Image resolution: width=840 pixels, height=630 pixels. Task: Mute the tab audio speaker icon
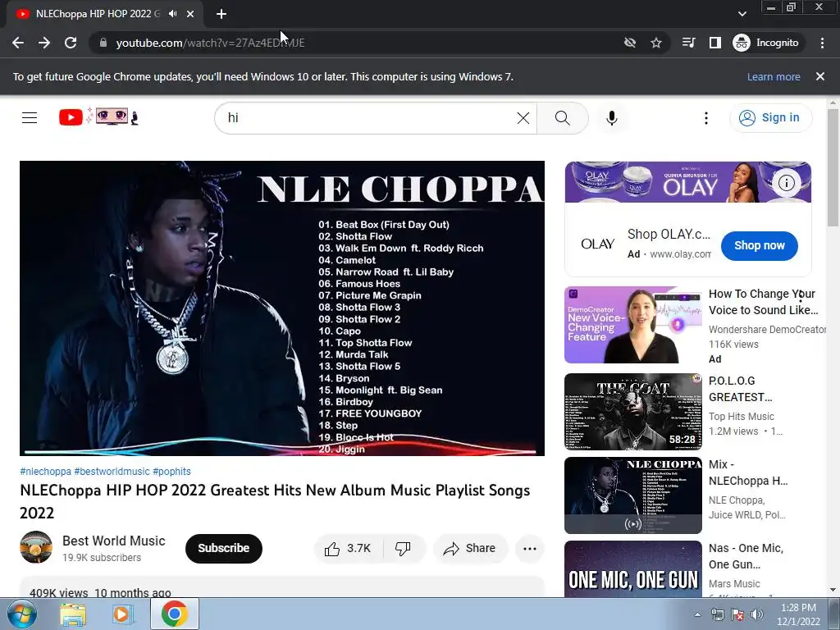tap(172, 14)
